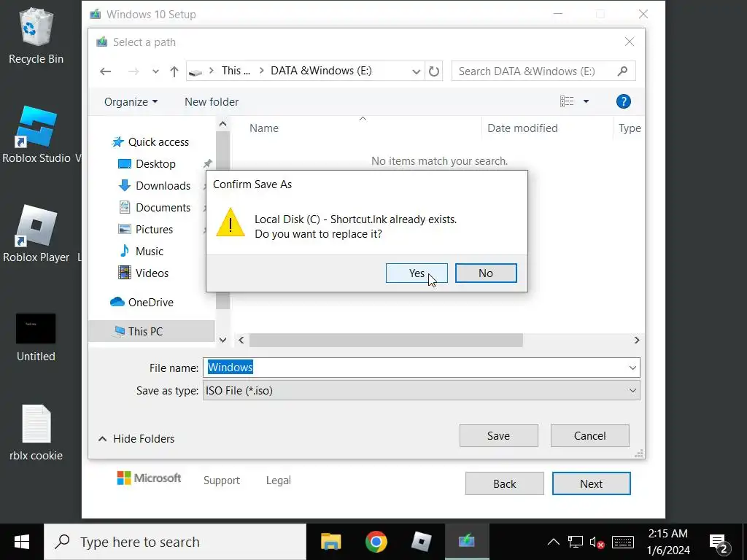The width and height of the screenshot is (747, 560).
Task: Refresh the DATA &Windows (E:) folder
Action: point(433,71)
